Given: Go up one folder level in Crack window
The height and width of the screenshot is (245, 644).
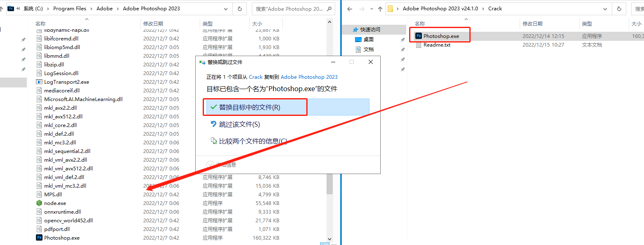Looking at the screenshot, I should [379, 8].
